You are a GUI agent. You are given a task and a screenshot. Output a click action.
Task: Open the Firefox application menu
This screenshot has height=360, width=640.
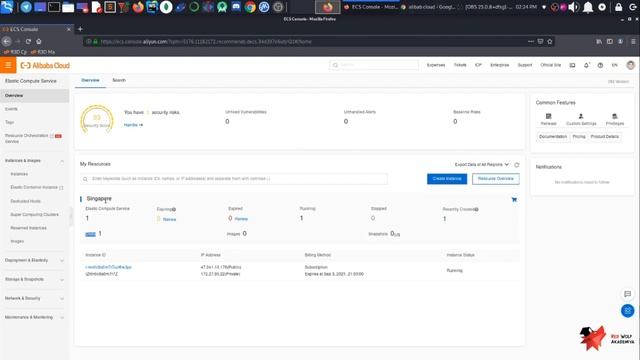coord(633,41)
